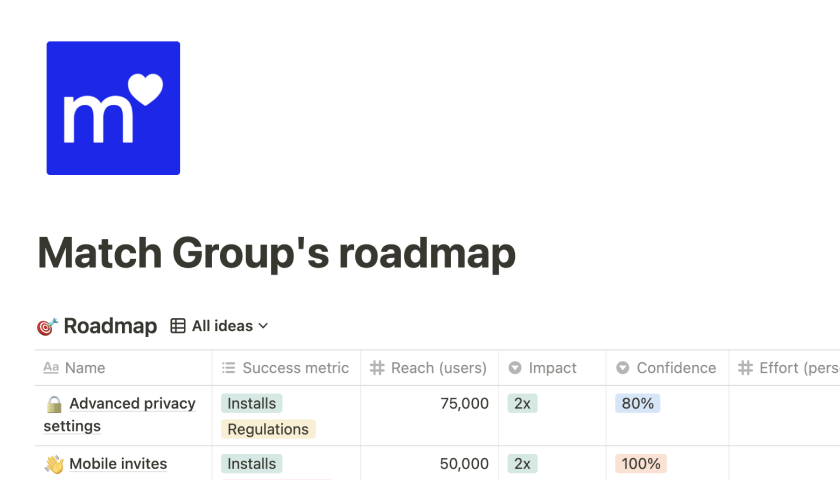Screen dimensions: 840x480
Task: Expand the All ideas view chevron
Action: pos(264,326)
